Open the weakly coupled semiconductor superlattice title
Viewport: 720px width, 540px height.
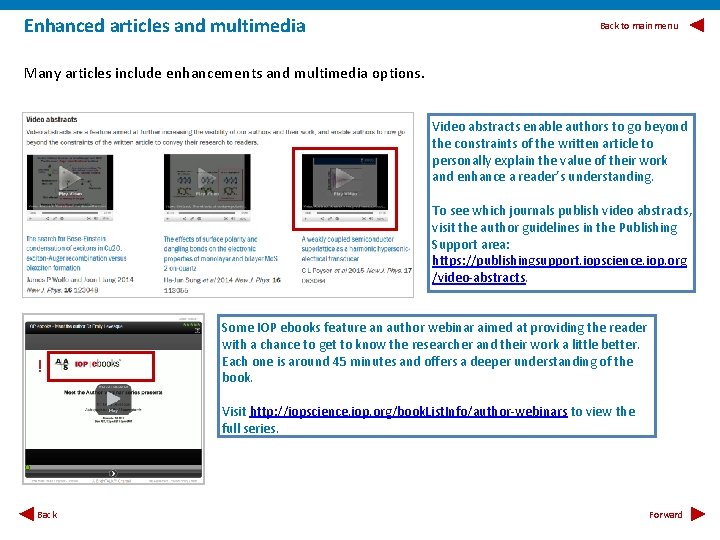click(355, 248)
